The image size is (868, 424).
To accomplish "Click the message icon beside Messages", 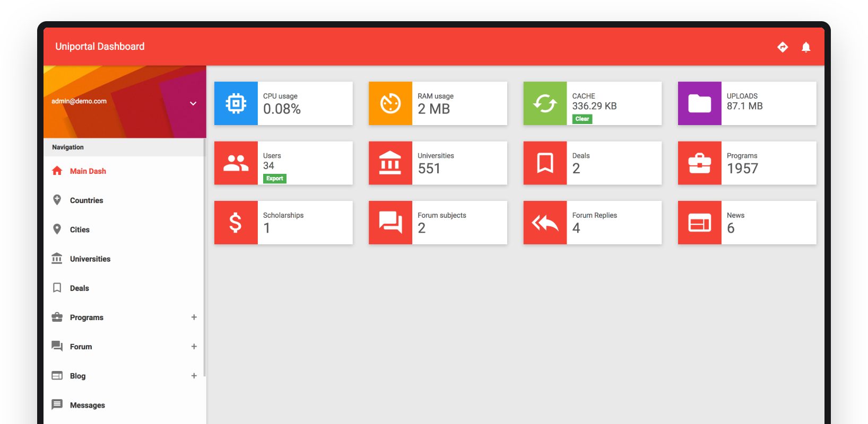I will 57,404.
